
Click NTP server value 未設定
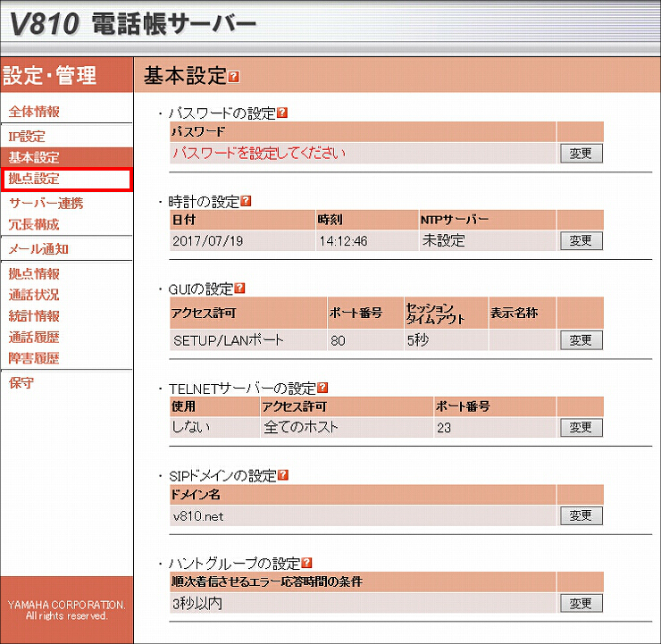[443, 240]
